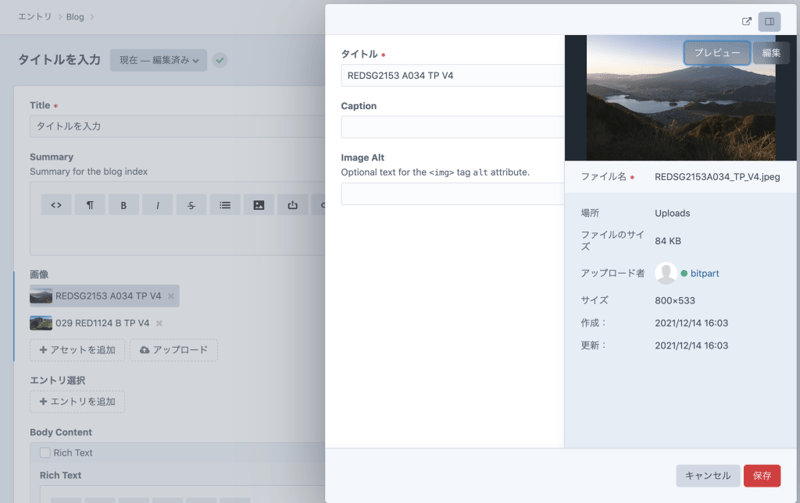Select the paragraph format icon
Viewport: 800px width, 503px height.
(90, 205)
